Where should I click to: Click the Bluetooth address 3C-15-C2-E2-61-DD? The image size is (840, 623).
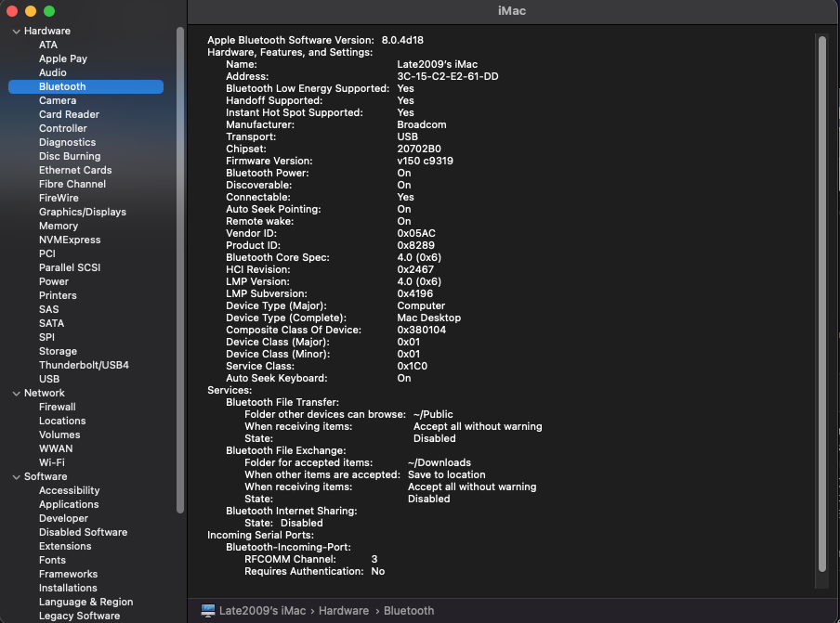(x=448, y=76)
